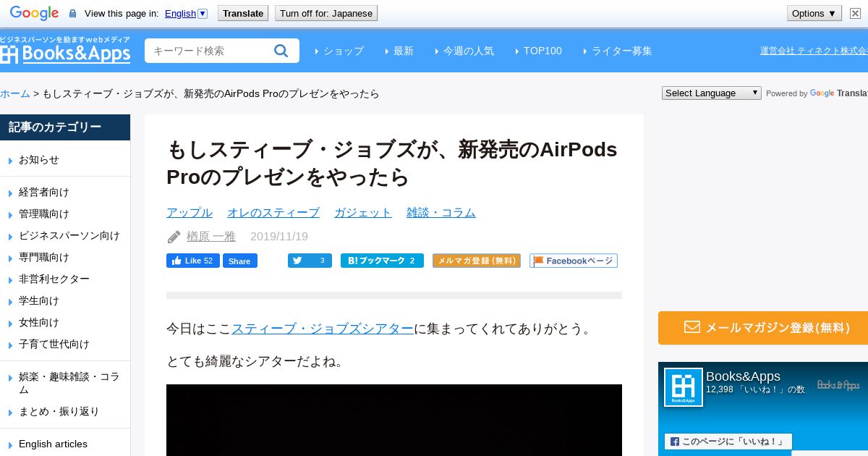The height and width of the screenshot is (456, 868).
Task: Click the orange メールマガジン登録(無料) banner
Action: tap(763, 328)
